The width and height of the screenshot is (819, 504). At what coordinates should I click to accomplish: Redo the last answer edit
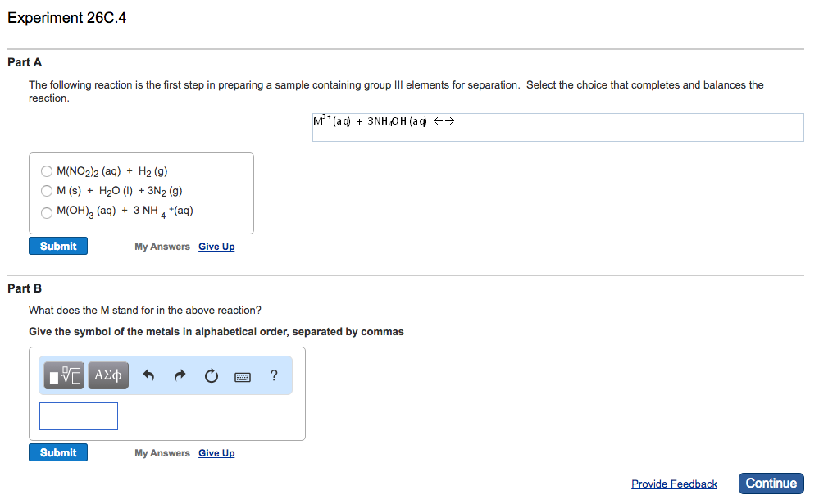[x=179, y=375]
